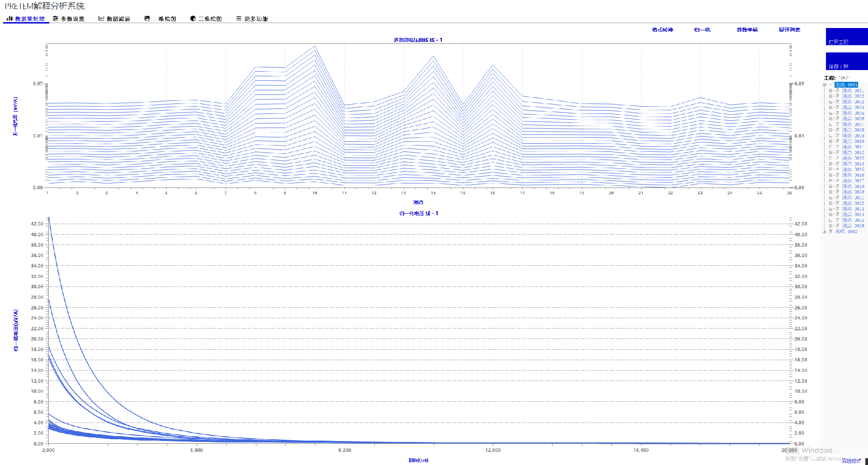Open the 二维绘图 tab
Viewport: 868px width, 465px height.
click(210, 19)
